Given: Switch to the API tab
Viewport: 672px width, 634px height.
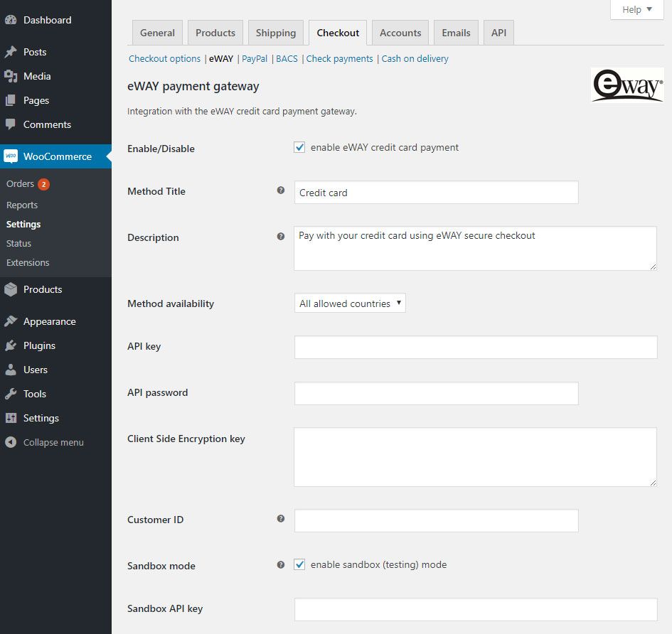Looking at the screenshot, I should point(498,33).
